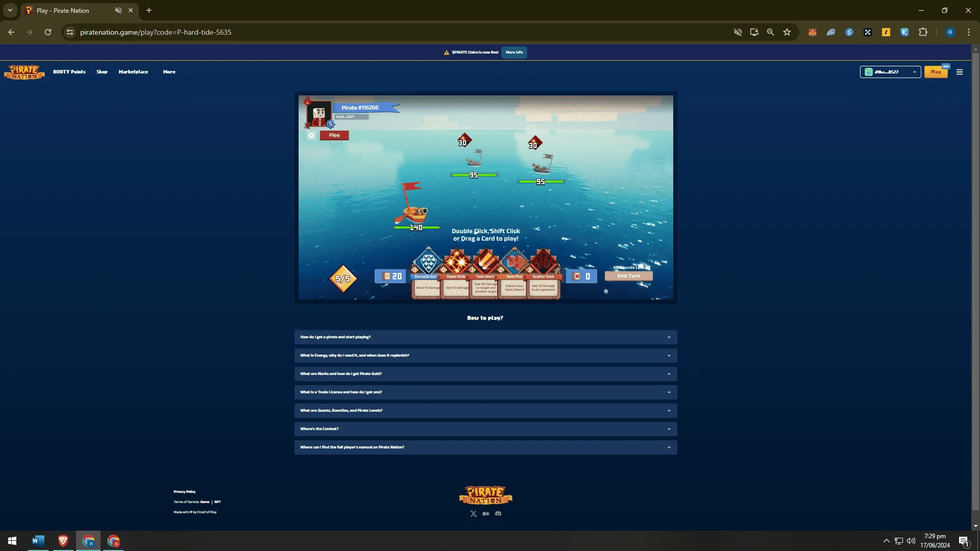Open the Game terms of service link
Screen dimensions: 980x551
tap(205, 502)
